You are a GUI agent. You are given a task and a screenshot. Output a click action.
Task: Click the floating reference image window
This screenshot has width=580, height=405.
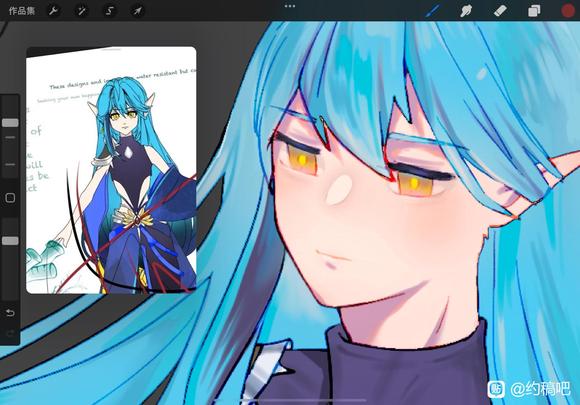coord(111,170)
